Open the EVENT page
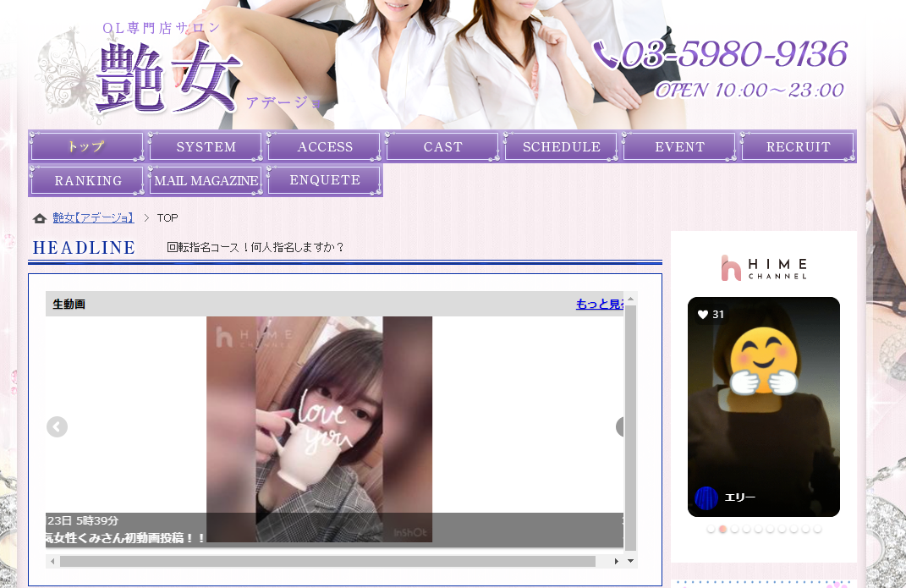The width and height of the screenshot is (906, 588). [679, 146]
